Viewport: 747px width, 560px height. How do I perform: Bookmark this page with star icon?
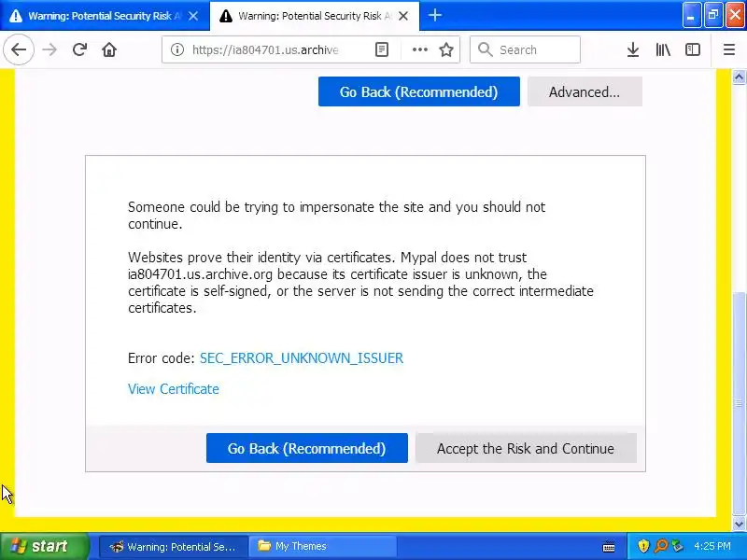pyautogui.click(x=446, y=49)
